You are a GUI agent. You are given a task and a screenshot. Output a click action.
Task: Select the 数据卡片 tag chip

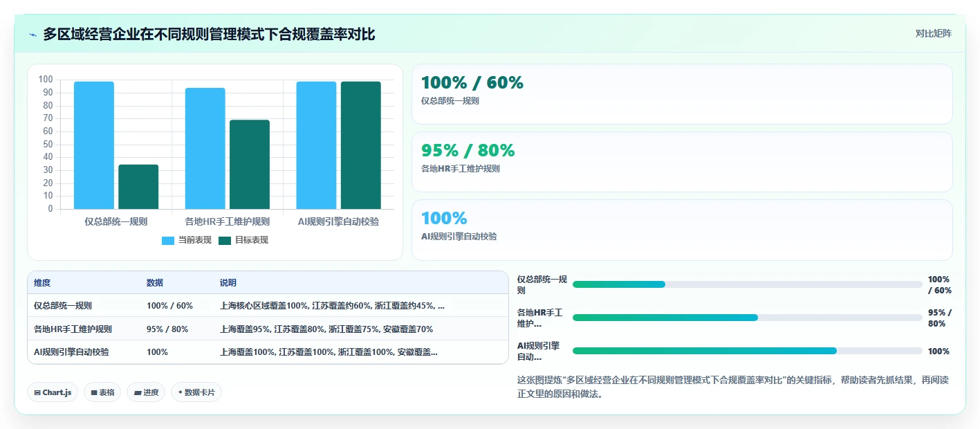pos(196,392)
